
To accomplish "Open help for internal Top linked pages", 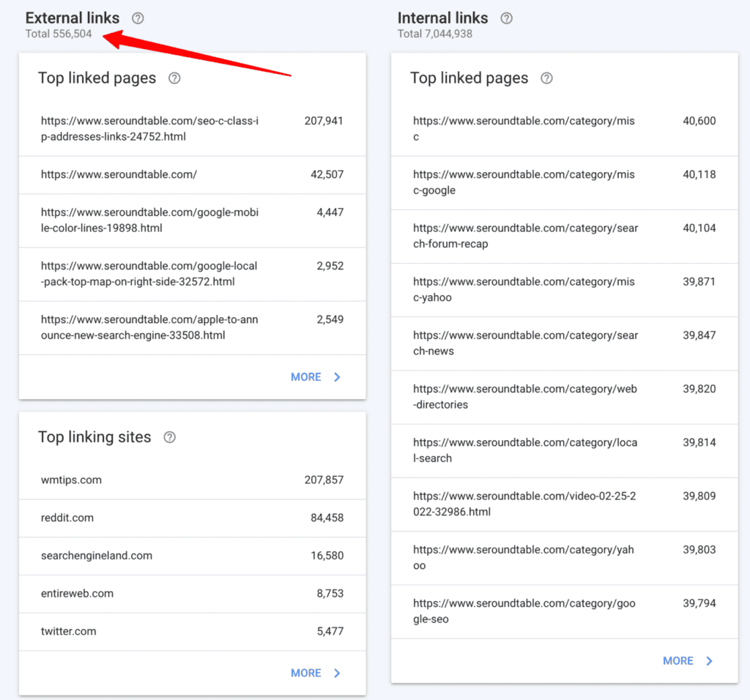I will click(546, 78).
